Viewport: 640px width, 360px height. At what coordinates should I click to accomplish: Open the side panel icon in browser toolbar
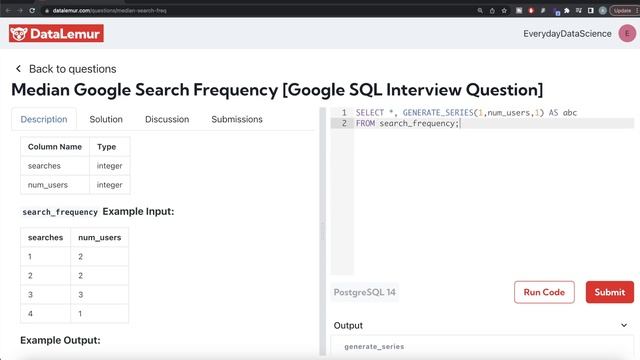591,11
